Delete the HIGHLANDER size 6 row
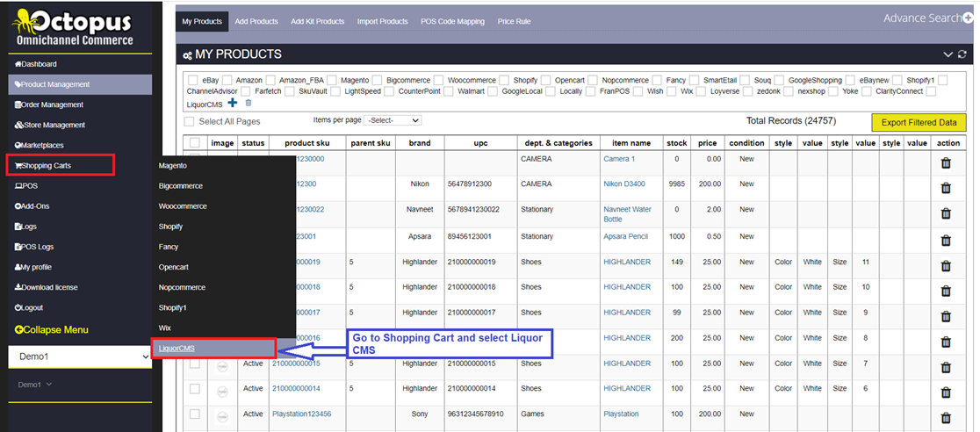 coord(946,392)
